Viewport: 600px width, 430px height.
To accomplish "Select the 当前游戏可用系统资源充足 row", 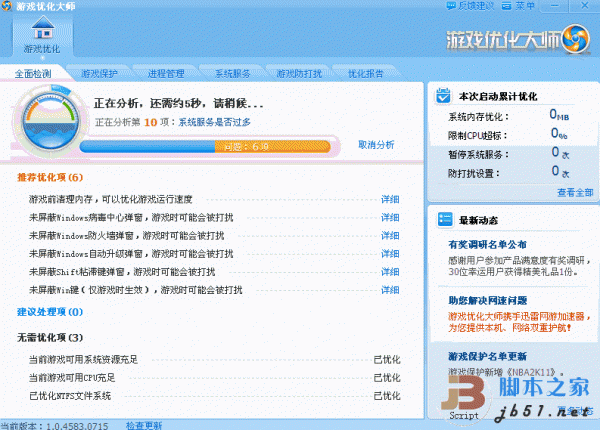I will click(x=214, y=360).
